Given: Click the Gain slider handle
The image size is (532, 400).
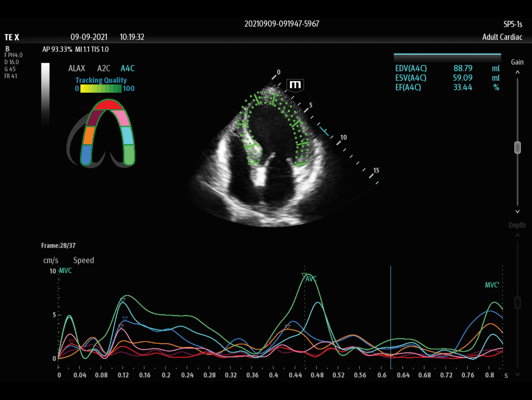Looking at the screenshot, I should tap(517, 148).
